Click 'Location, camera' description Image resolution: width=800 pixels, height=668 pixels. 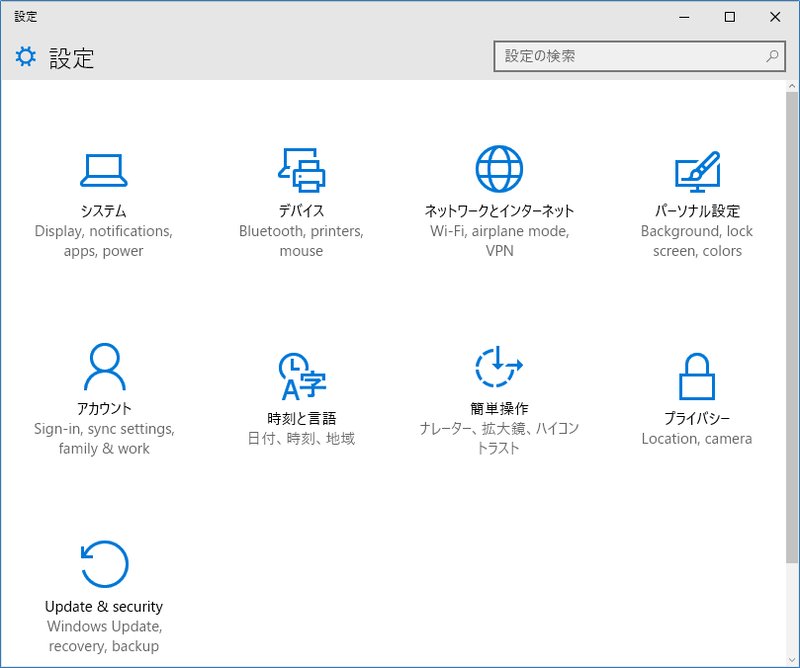coord(697,438)
